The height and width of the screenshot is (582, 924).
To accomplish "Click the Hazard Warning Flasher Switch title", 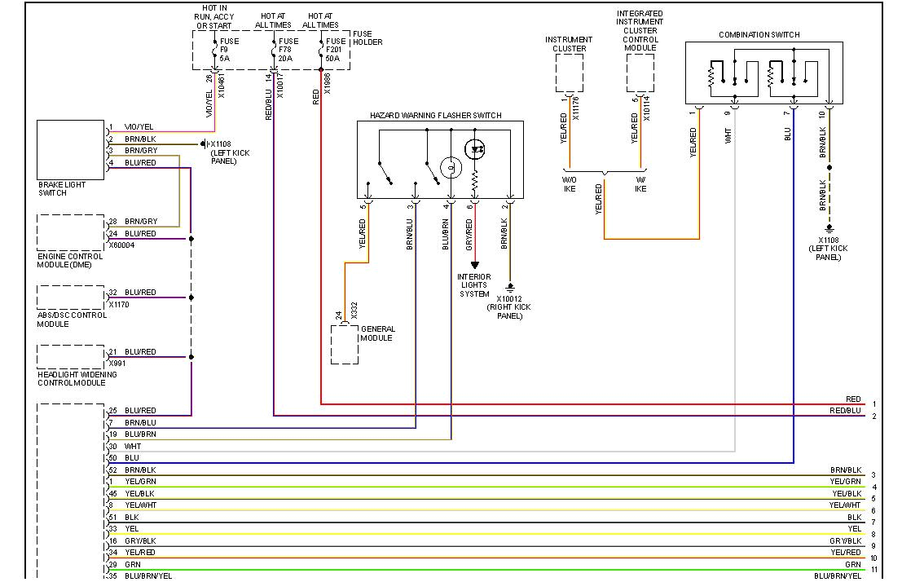I will click(x=435, y=116).
